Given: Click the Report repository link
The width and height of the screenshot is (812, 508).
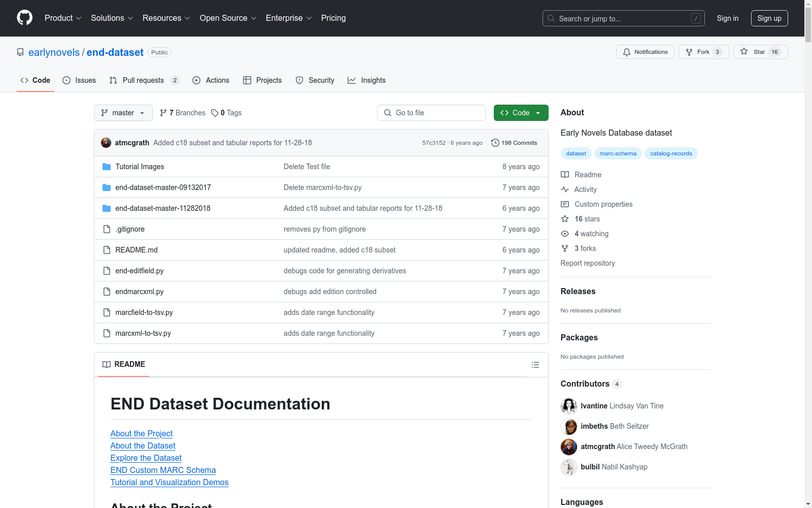Looking at the screenshot, I should [588, 263].
